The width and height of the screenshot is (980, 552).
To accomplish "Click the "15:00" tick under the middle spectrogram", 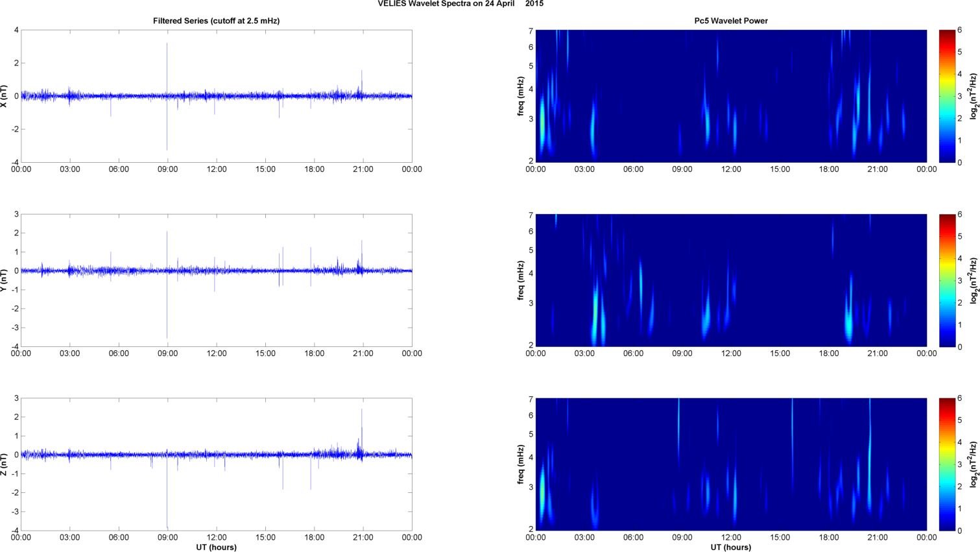I will point(780,354).
